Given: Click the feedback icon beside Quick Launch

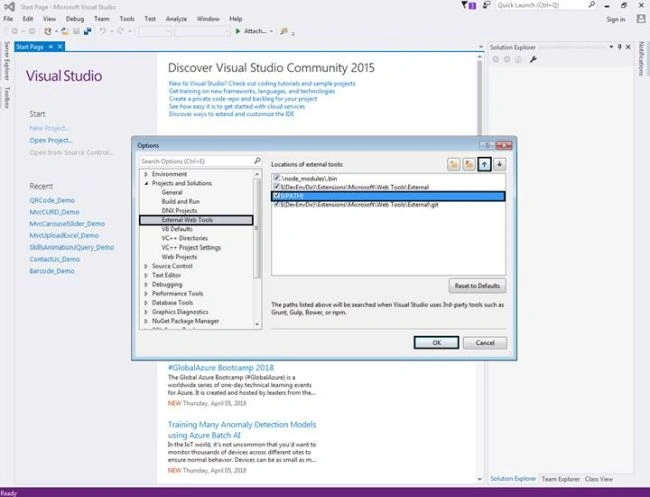Looking at the screenshot, I should 487,5.
